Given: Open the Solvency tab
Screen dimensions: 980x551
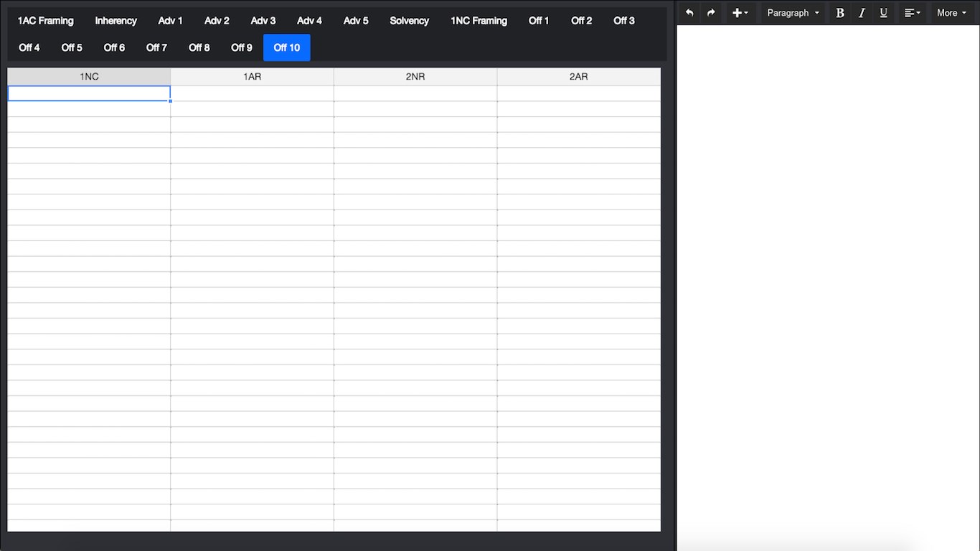Looking at the screenshot, I should [x=410, y=21].
